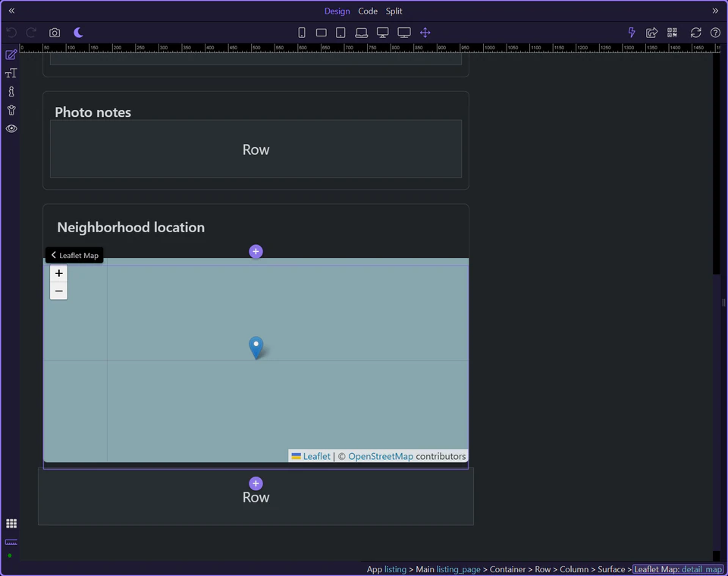Toggle preview mode with the eye icon

click(11, 128)
